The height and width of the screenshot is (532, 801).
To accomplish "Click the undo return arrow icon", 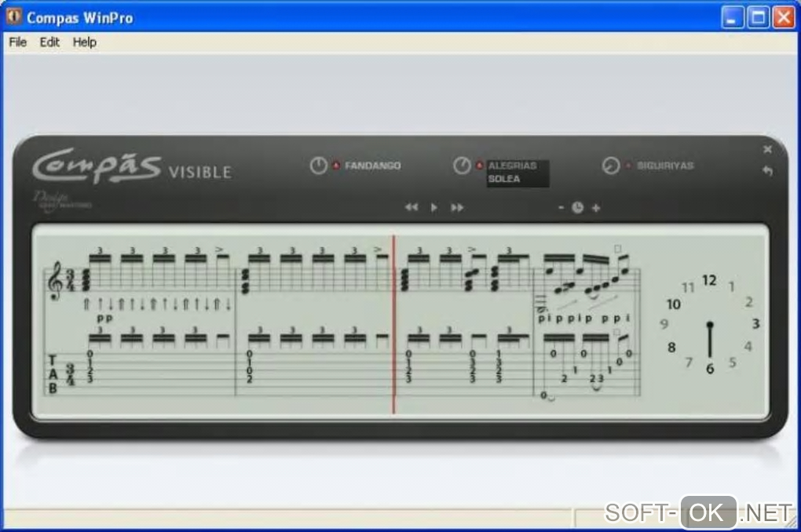I will coord(767,170).
